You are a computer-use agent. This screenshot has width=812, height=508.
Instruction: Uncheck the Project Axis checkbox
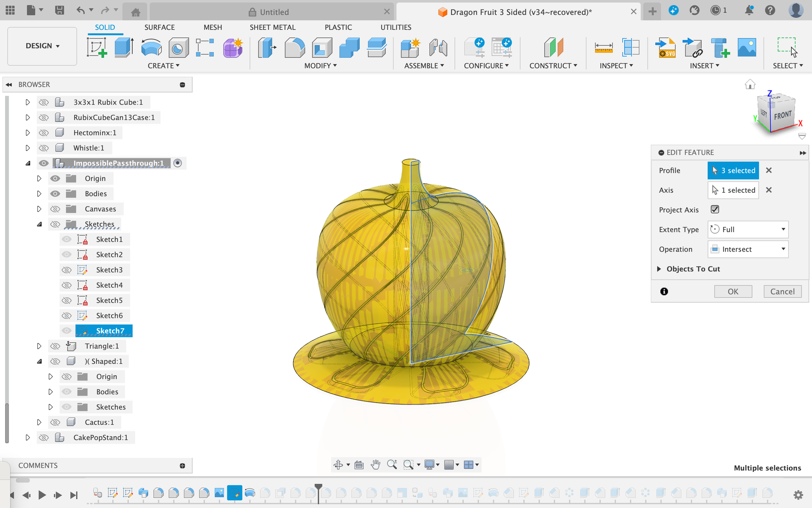715,209
